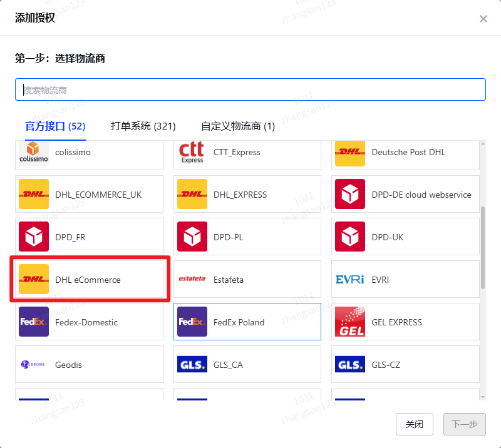501x448 pixels.
Task: Click the Fedex-Domestic purple logo
Action: pos(34,322)
